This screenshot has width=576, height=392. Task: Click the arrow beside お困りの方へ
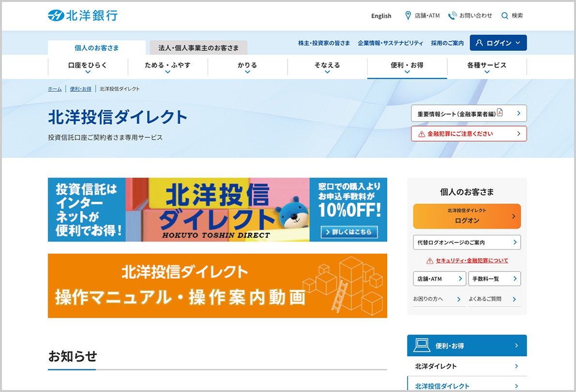[x=458, y=299]
